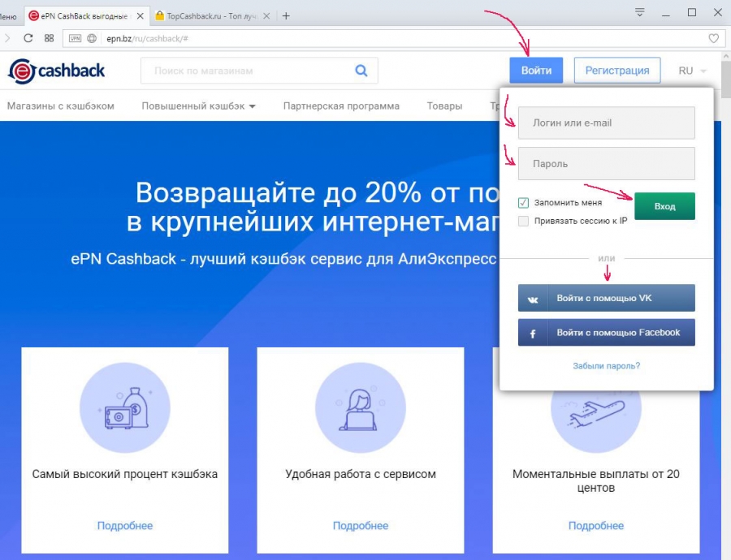Open new tab with plus icon
Screen dimensions: 731x560
tap(286, 16)
